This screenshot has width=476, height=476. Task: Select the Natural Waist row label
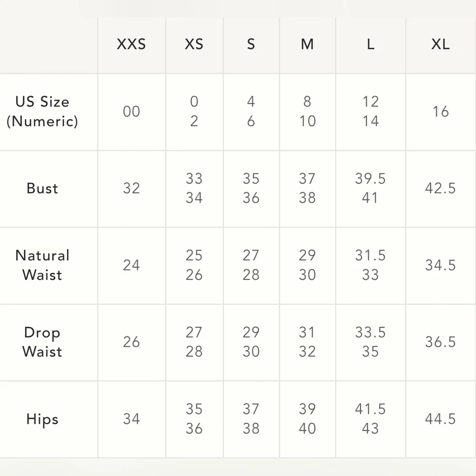tap(42, 265)
